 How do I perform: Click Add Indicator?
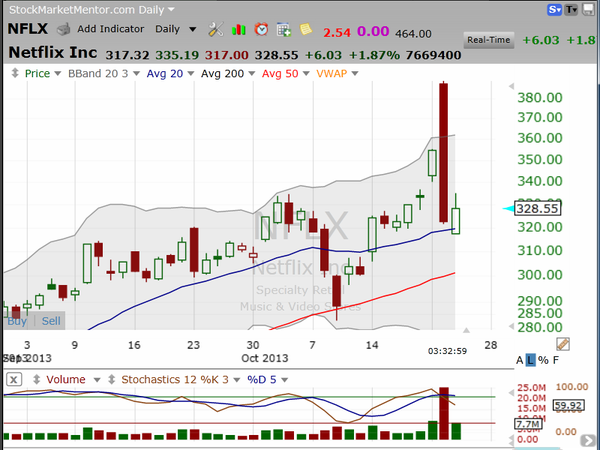111,29
